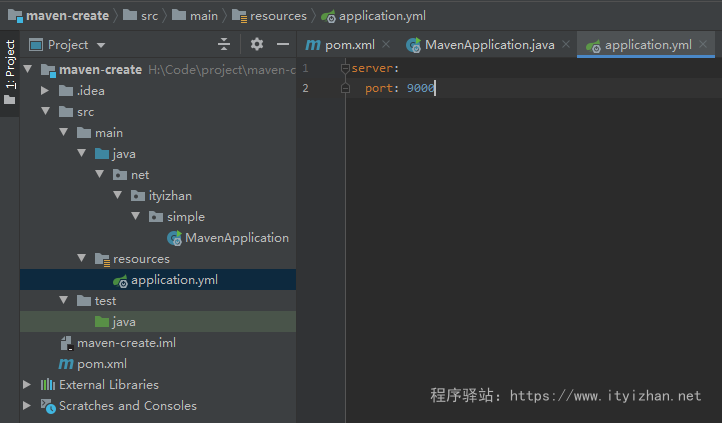Select MavenApplication class in tree
722x423 pixels.
pyautogui.click(x=237, y=238)
